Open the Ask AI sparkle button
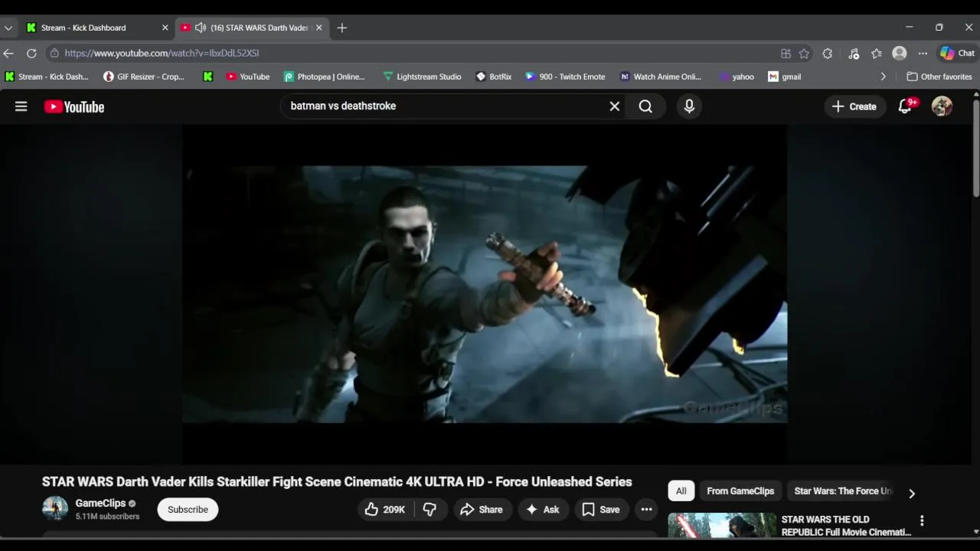 pyautogui.click(x=542, y=510)
